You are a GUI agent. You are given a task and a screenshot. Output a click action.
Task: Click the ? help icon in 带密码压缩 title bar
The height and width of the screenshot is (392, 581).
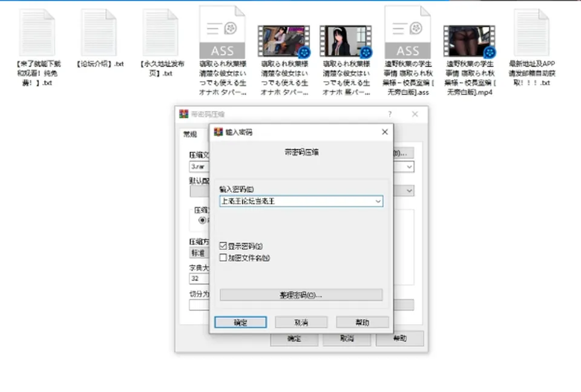(x=390, y=114)
